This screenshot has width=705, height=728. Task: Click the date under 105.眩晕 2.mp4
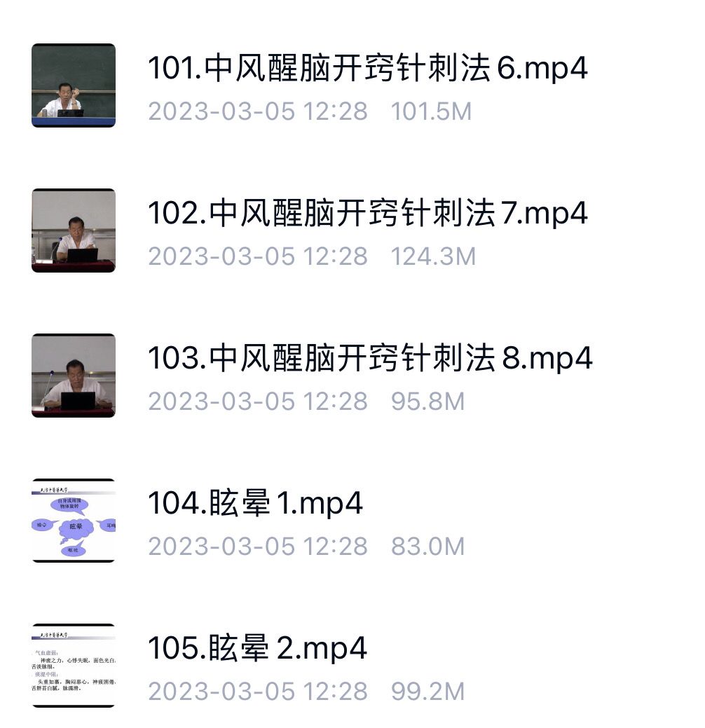point(258,692)
